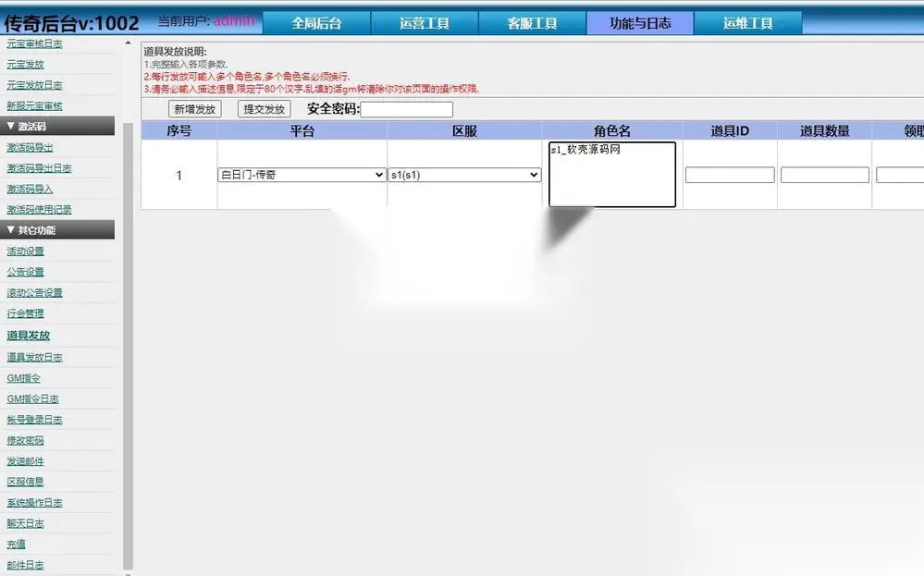Open the 充值 link
The image size is (924, 576).
tap(16, 545)
